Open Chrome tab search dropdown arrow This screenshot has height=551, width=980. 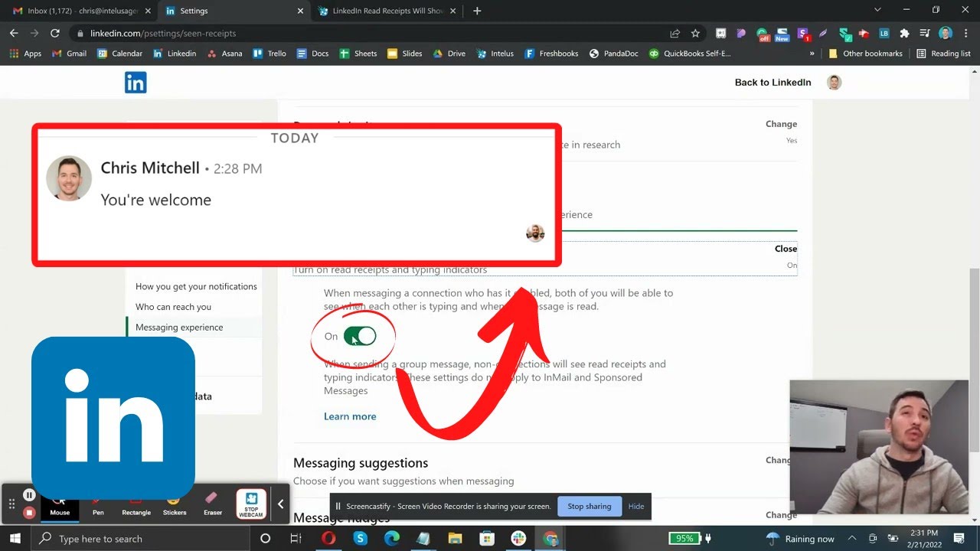pyautogui.click(x=877, y=10)
